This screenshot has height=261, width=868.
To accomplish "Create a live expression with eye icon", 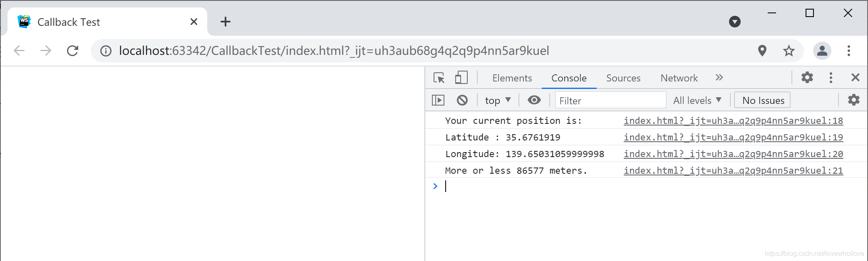I will (534, 100).
